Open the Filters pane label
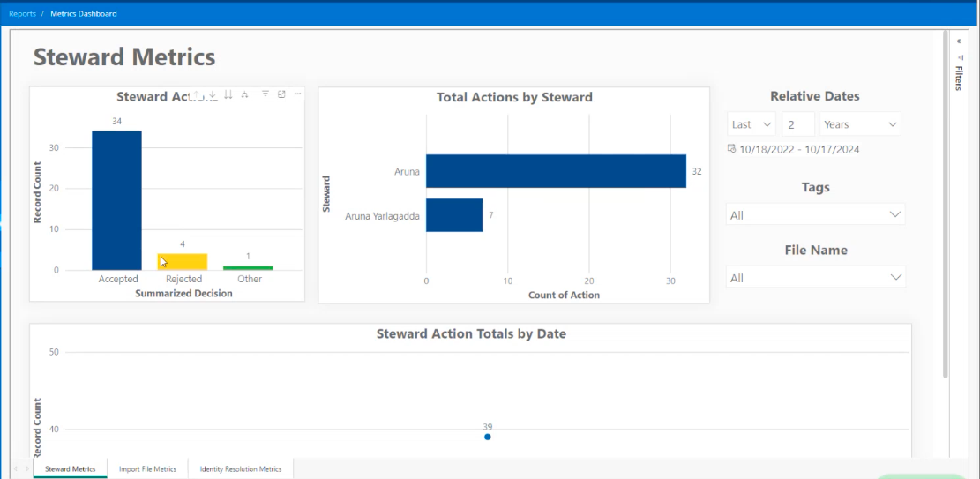 (x=959, y=79)
